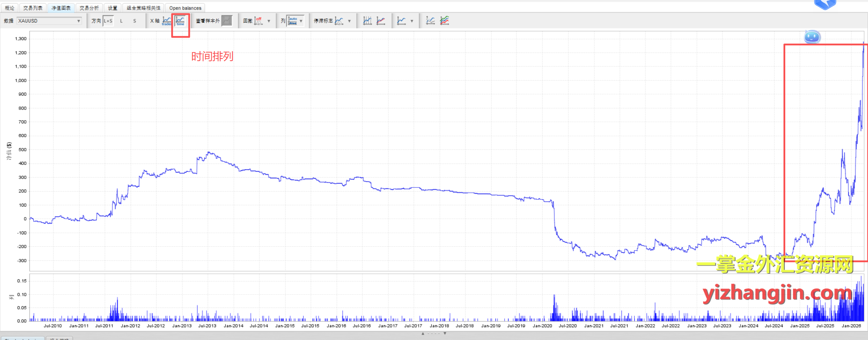
Task: Open the 交易分析 tab
Action: (x=89, y=8)
